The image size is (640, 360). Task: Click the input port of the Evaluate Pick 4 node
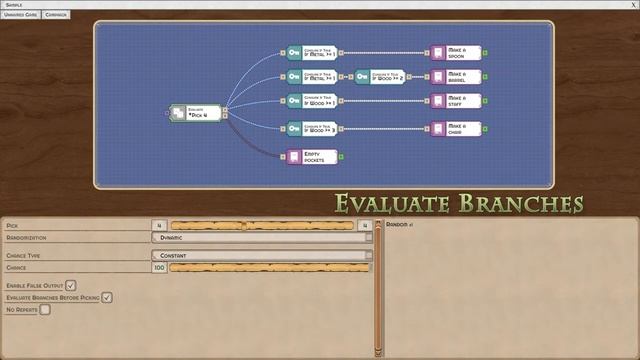coord(167,113)
